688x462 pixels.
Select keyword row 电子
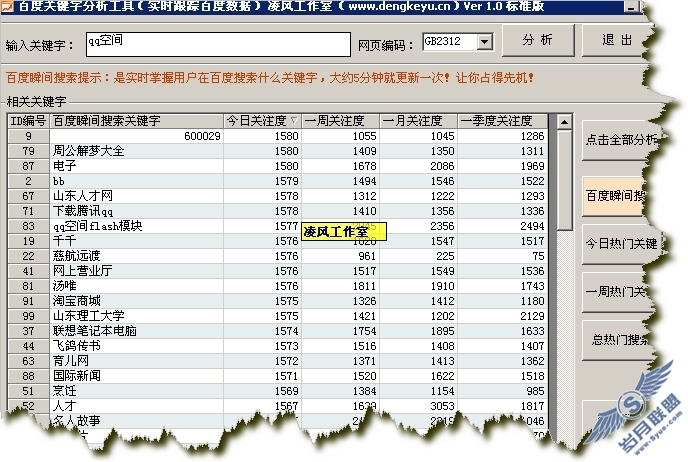[277, 166]
